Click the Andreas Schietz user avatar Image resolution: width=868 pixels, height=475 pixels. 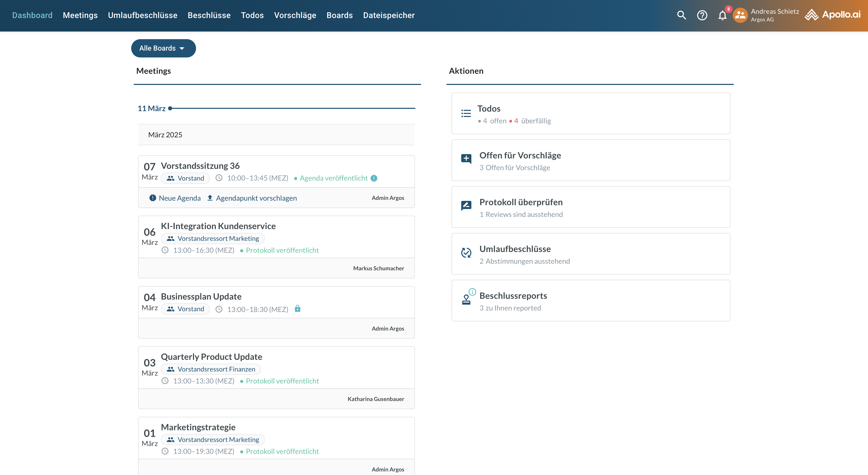coord(740,15)
